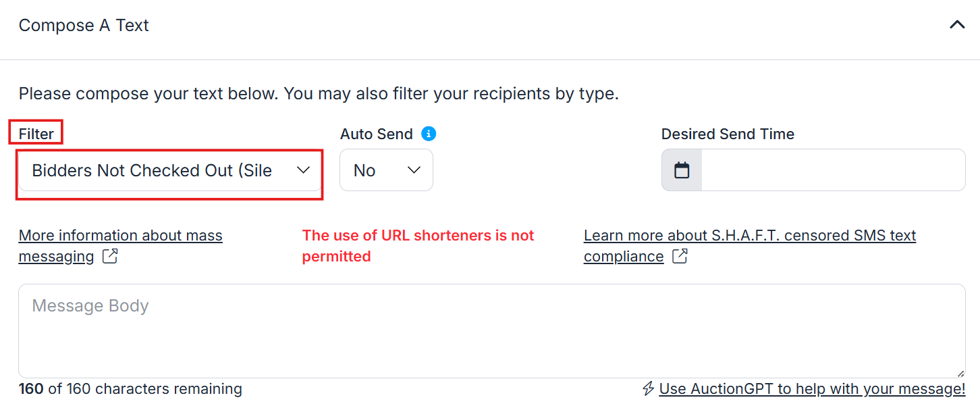
Task: Click the lightning bolt AuctionGPT icon
Action: (648, 388)
